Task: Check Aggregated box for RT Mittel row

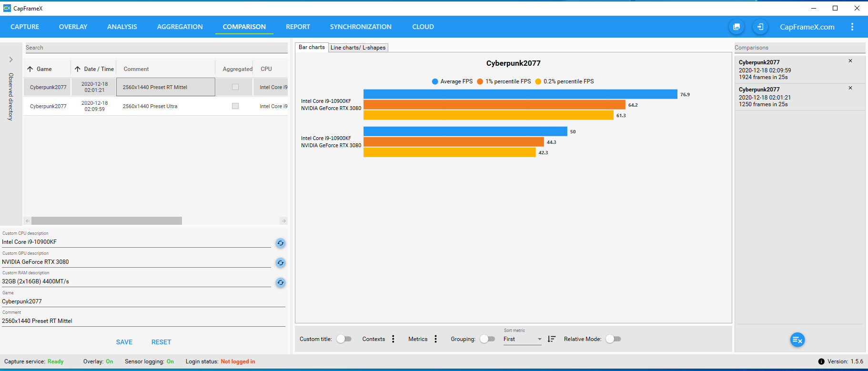Action: pyautogui.click(x=235, y=87)
